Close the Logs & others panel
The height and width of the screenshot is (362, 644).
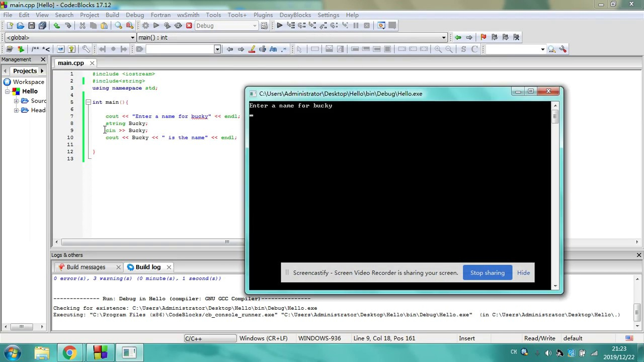[639, 255]
